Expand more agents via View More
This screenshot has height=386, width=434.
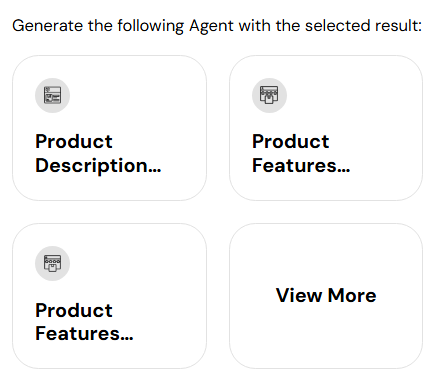[x=326, y=296]
